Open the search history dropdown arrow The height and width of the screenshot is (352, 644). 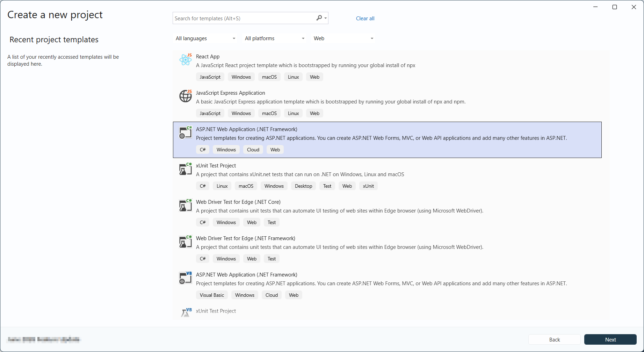[326, 18]
